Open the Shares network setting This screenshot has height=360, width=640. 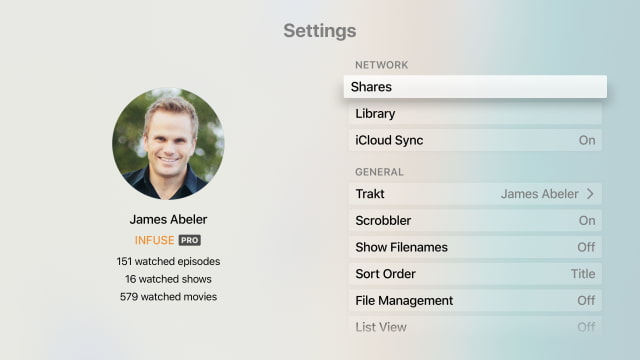click(475, 87)
